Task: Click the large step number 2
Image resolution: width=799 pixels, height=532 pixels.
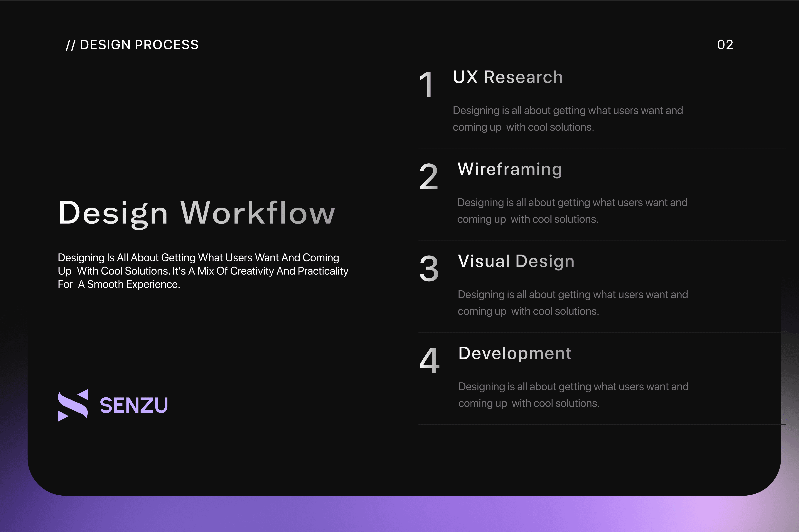Action: coord(429,176)
